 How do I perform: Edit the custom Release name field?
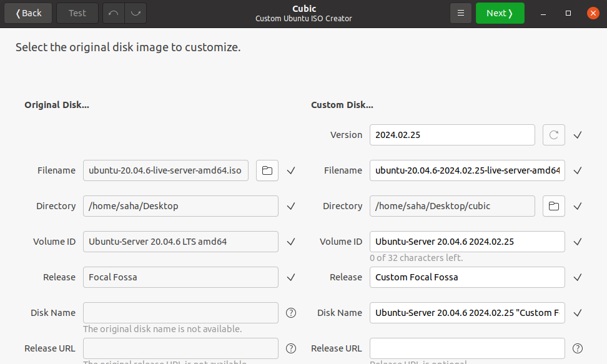[x=467, y=277]
